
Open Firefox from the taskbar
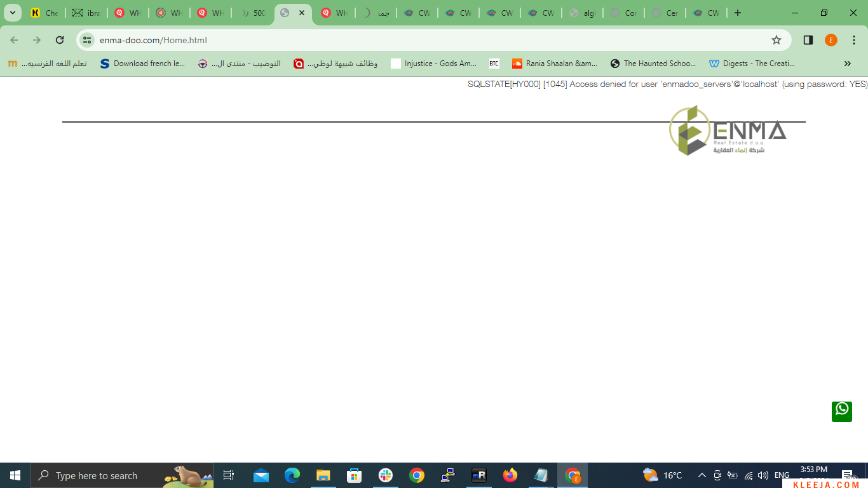pos(510,475)
